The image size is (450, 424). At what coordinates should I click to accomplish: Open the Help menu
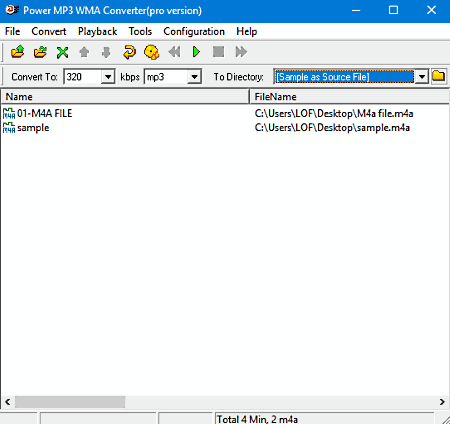coord(247,31)
